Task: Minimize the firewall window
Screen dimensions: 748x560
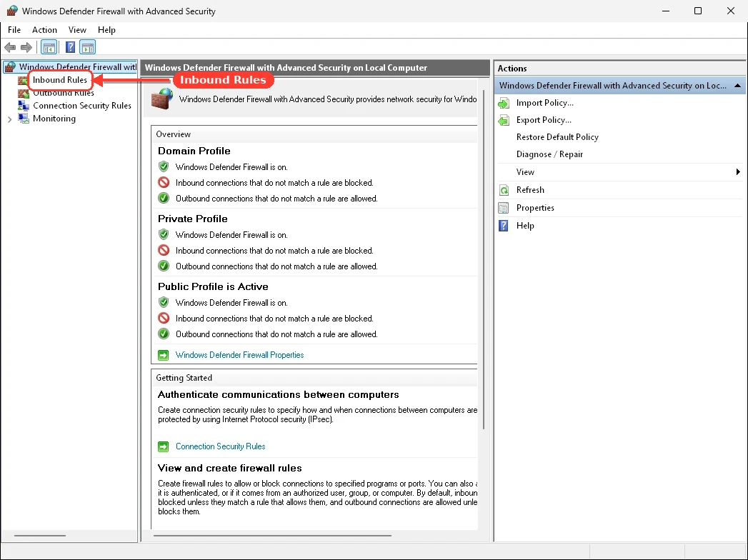Action: [666, 11]
